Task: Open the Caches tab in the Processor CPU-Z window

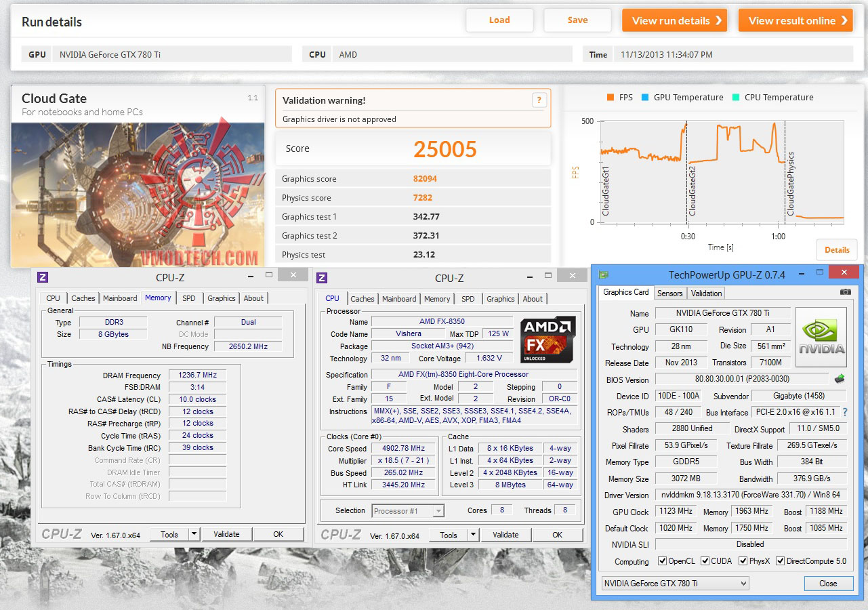Action: coord(363,299)
